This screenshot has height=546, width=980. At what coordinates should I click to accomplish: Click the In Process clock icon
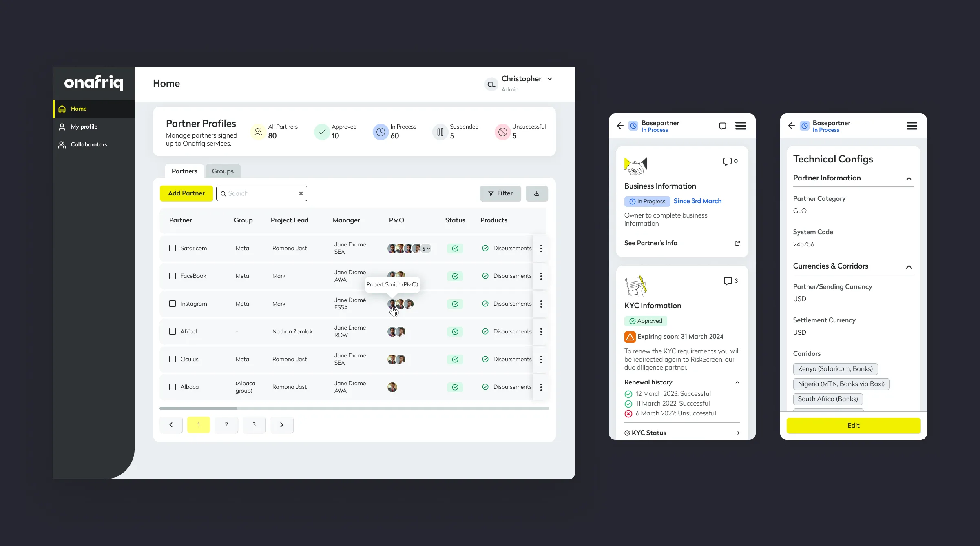click(380, 132)
